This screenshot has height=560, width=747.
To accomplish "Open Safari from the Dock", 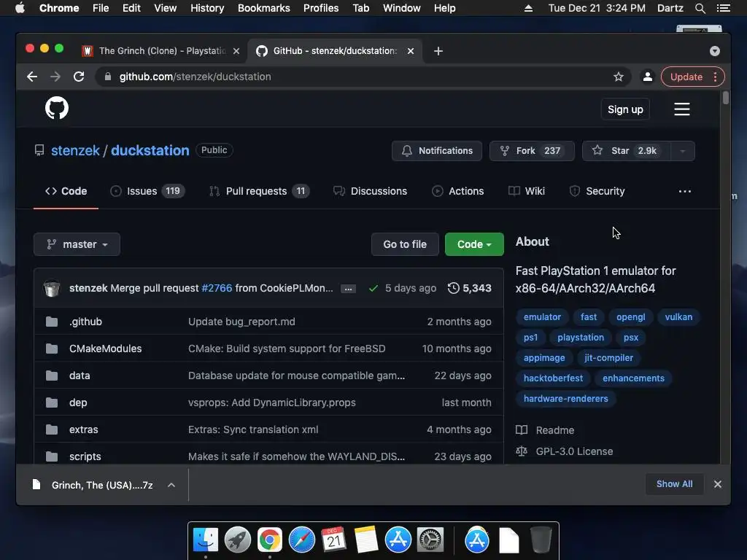I will (x=301, y=540).
